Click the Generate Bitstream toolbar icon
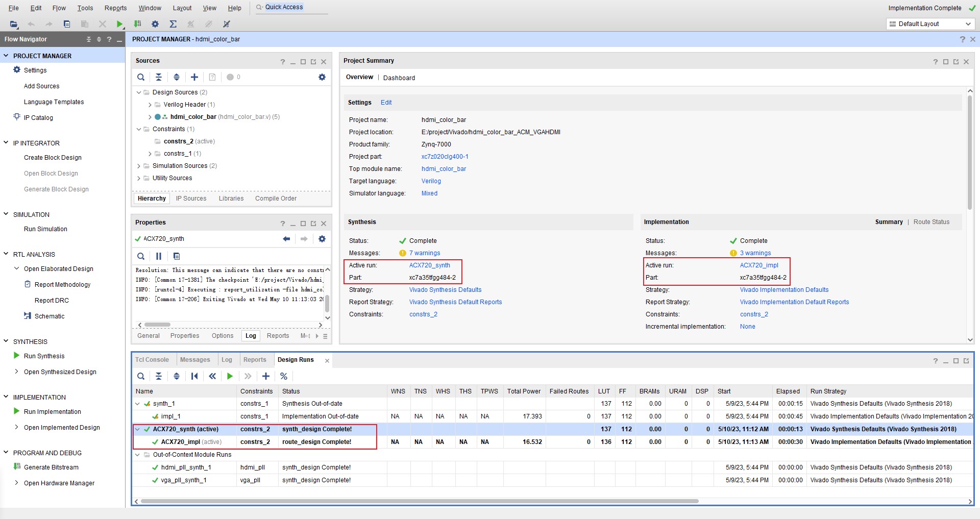The width and height of the screenshot is (980, 519). (x=137, y=24)
